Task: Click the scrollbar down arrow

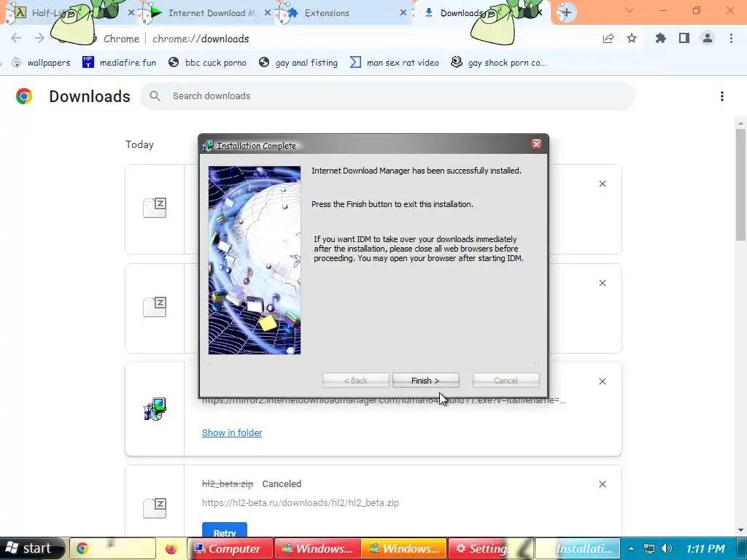Action: (x=740, y=530)
